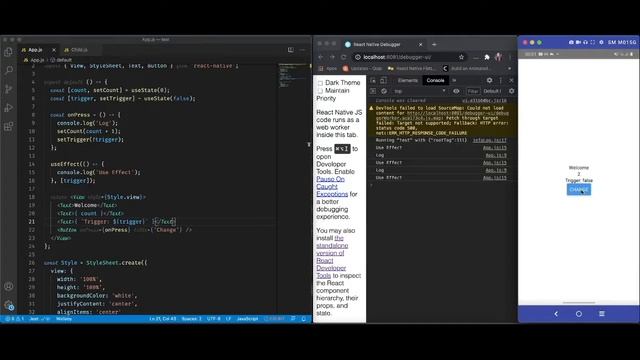Open the Default levels dropdown
Image resolution: width=640 pixels, height=360 pixels.
(x=493, y=91)
